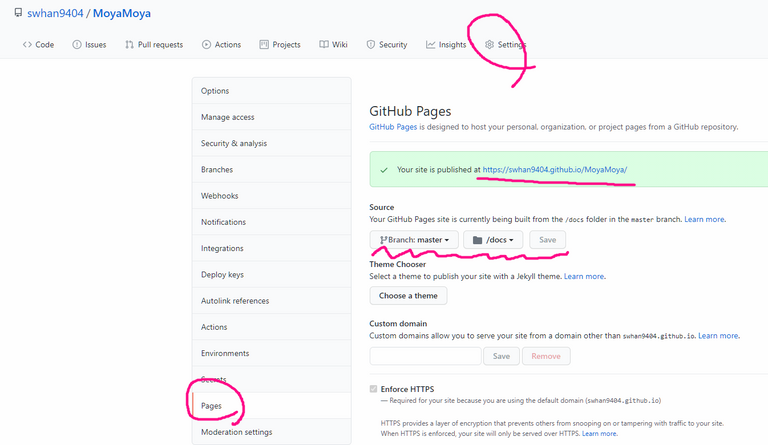Select Notifications in settings sidebar
Image resolution: width=768 pixels, height=445 pixels.
coord(272,222)
